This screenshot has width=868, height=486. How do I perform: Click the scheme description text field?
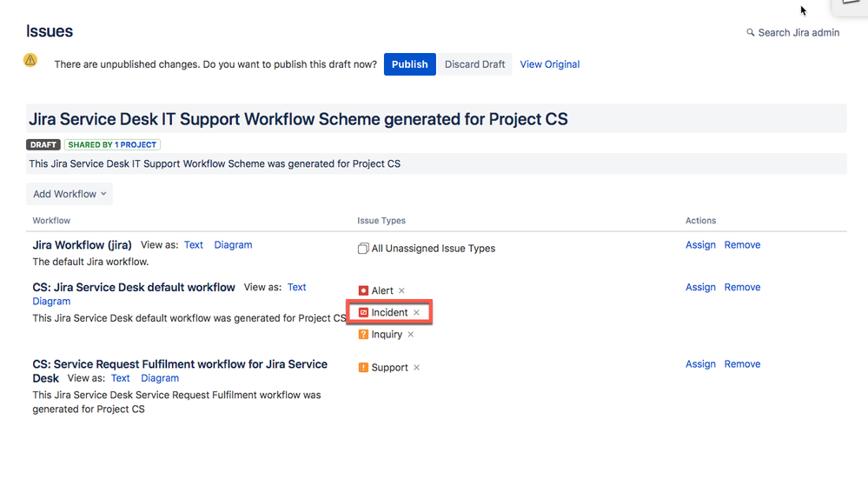[436, 164]
